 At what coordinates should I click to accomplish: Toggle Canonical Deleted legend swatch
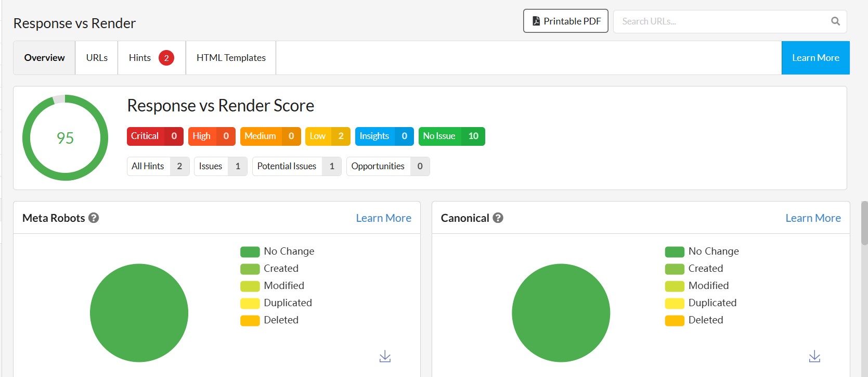(675, 321)
